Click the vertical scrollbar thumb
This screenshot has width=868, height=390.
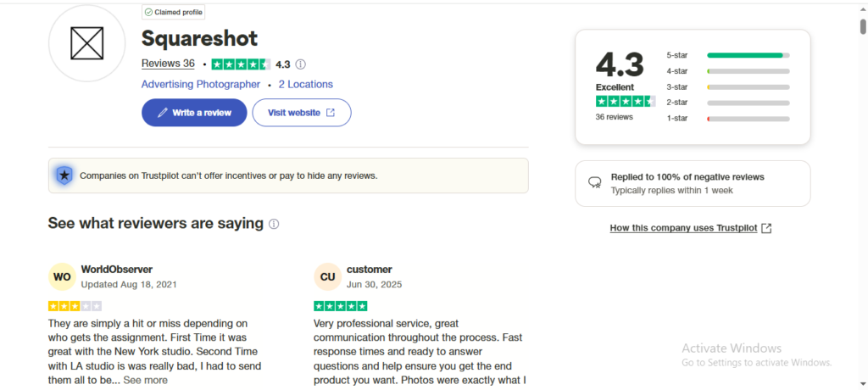tap(863, 26)
